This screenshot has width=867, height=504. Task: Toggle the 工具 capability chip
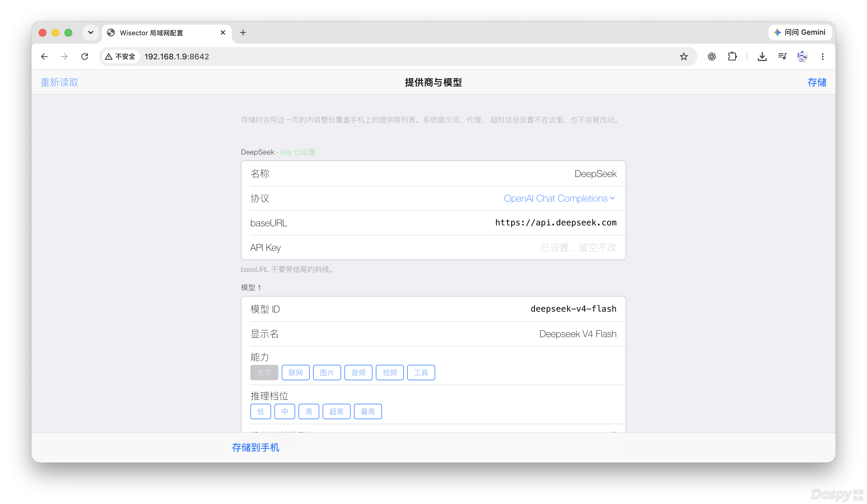point(421,373)
